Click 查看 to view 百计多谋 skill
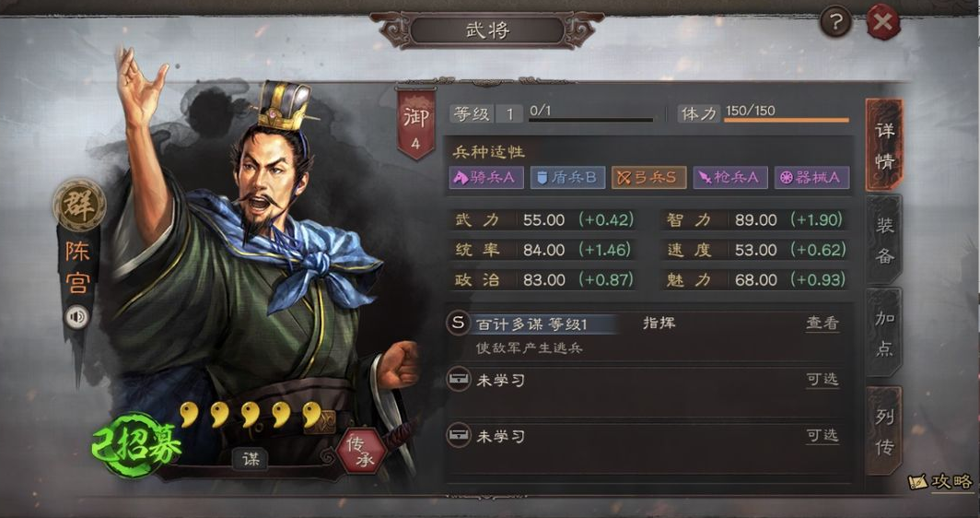This screenshot has height=518, width=980. pyautogui.click(x=822, y=324)
